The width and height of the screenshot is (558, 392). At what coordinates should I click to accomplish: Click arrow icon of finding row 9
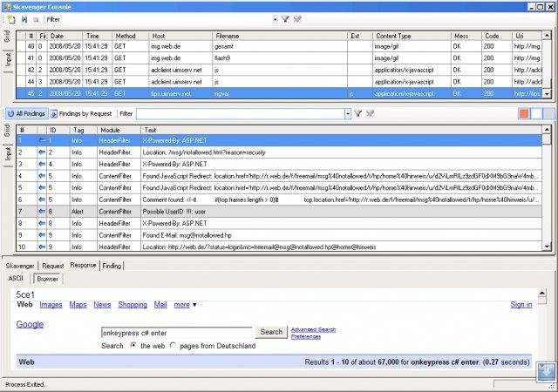[x=42, y=235]
